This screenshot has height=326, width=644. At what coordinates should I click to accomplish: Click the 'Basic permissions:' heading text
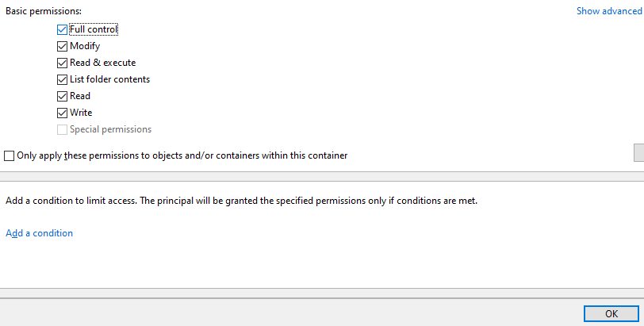tap(44, 11)
